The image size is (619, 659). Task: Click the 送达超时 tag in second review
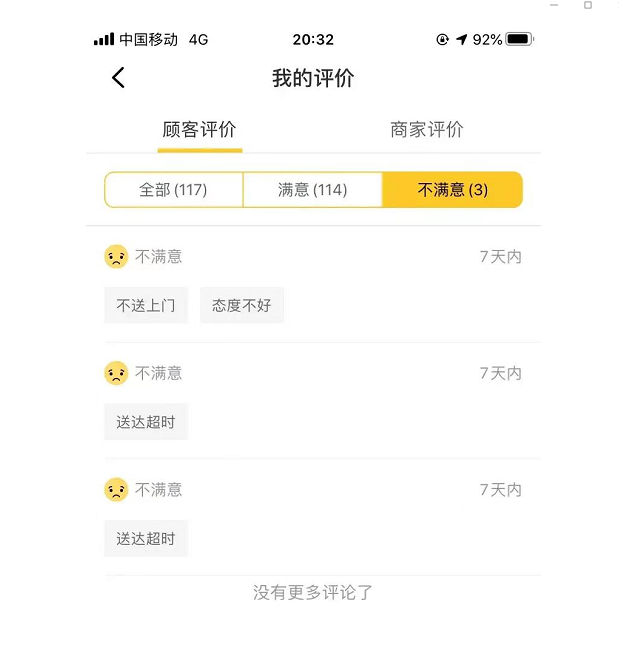click(x=146, y=422)
